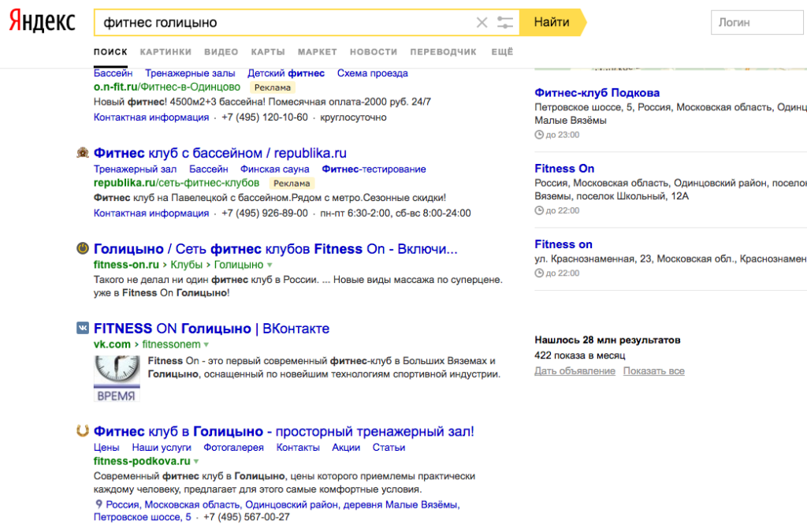
Task: Click the Дать объявление link
Action: [574, 370]
